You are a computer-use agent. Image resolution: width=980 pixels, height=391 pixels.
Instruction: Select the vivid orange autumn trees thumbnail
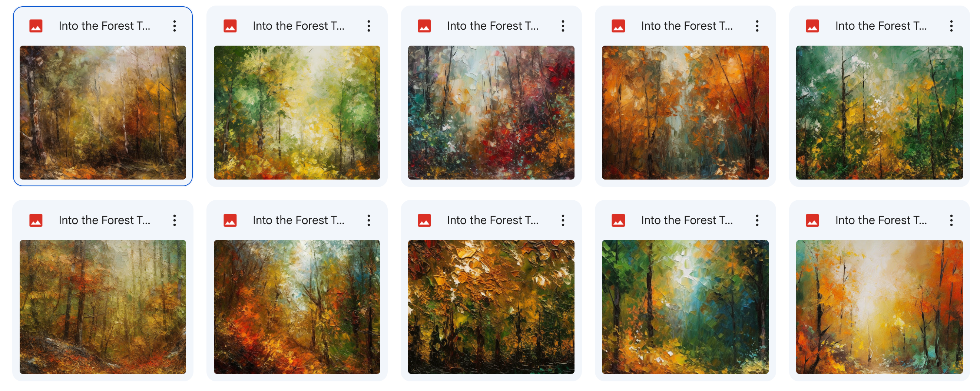(685, 112)
